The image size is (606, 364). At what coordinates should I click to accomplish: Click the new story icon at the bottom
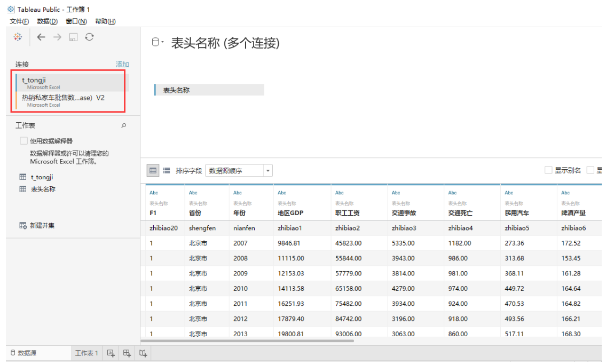143,353
